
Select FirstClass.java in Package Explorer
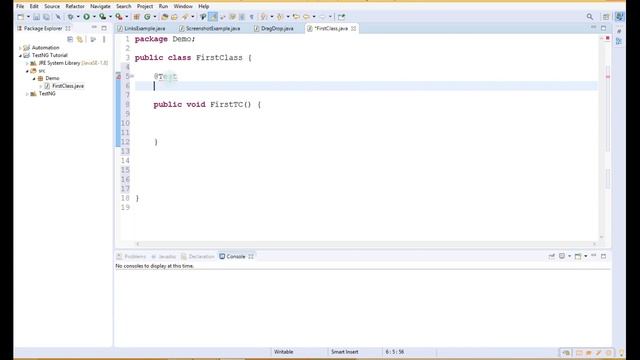68,86
